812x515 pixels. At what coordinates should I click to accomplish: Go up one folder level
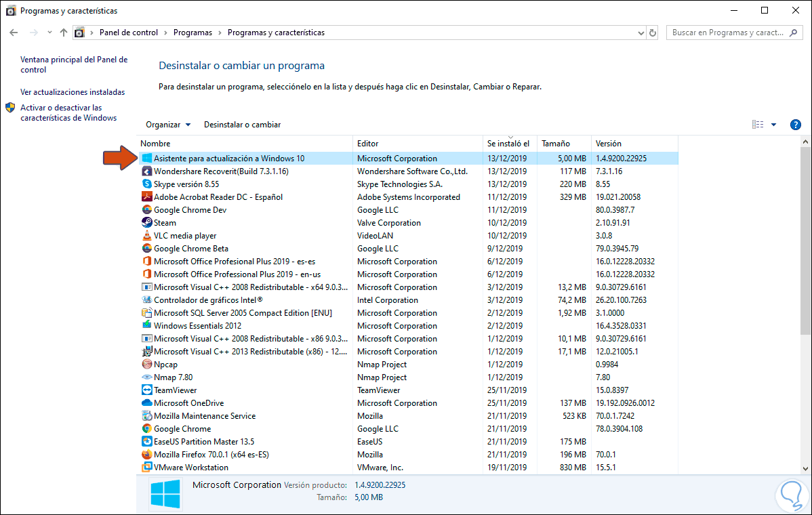pos(63,33)
